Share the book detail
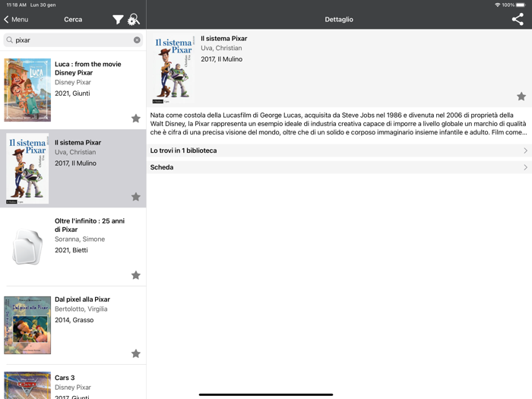The height and width of the screenshot is (399, 532). pos(518,19)
